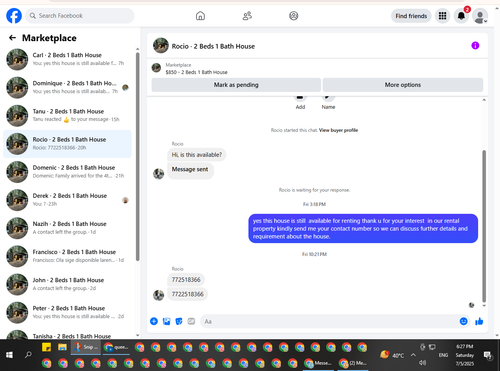Image resolution: width=500 pixels, height=371 pixels.
Task: Click Mark as pending button
Action: click(236, 85)
